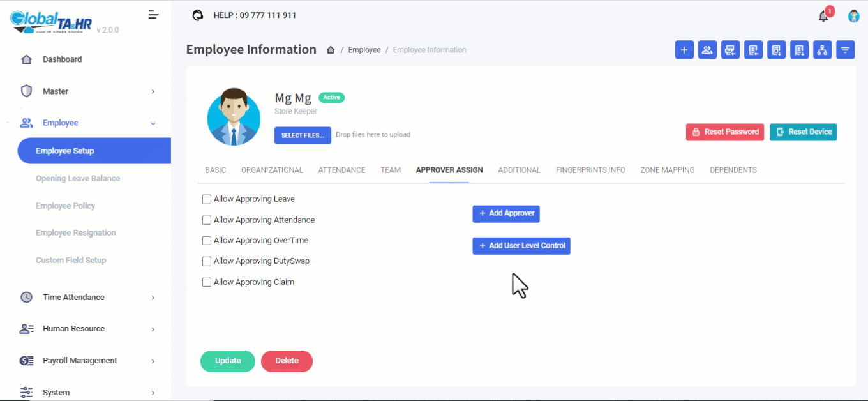This screenshot has height=401, width=868.
Task: Open user profile avatar in top bar
Action: click(853, 17)
